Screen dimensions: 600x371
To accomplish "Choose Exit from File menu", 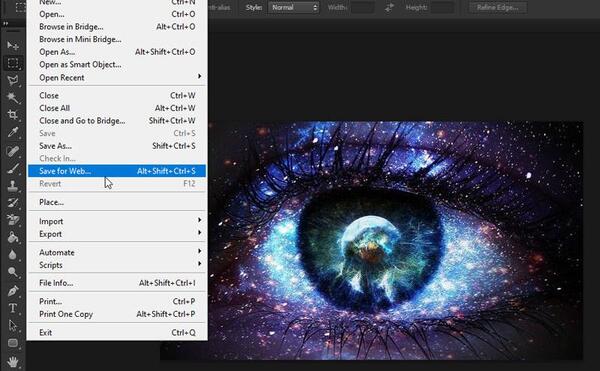I will [117, 333].
